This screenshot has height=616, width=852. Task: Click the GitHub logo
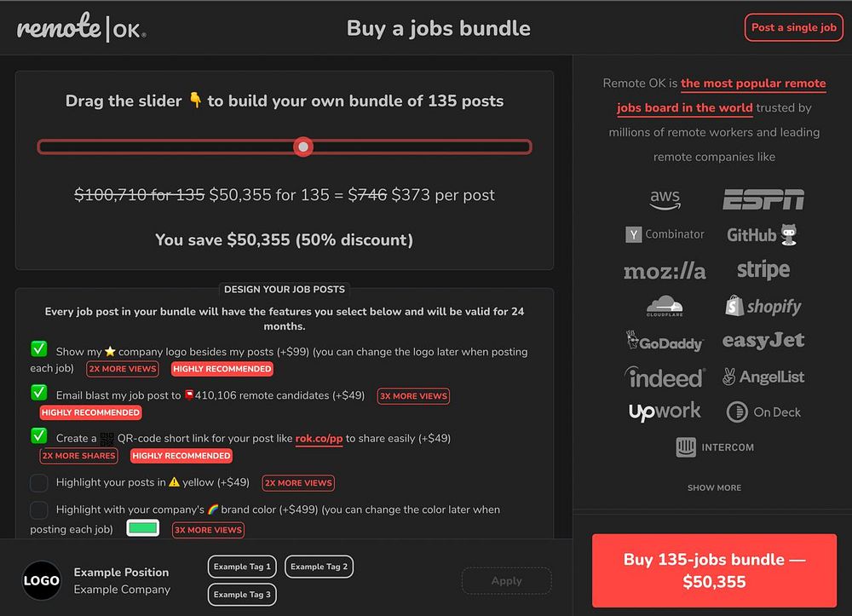(762, 234)
